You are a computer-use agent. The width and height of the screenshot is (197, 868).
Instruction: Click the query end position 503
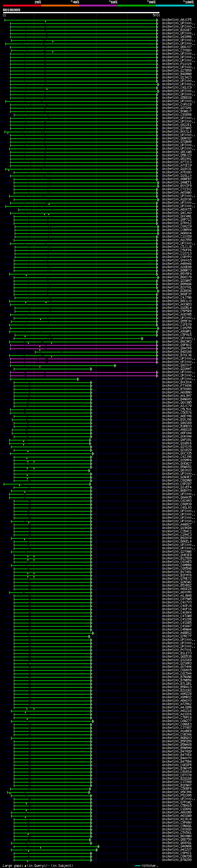[155, 15]
